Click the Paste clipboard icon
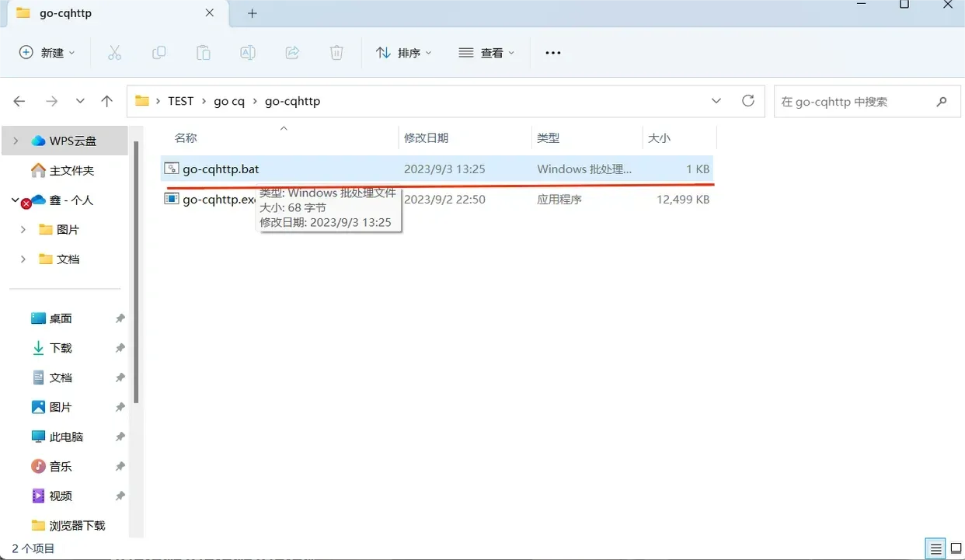 tap(203, 53)
